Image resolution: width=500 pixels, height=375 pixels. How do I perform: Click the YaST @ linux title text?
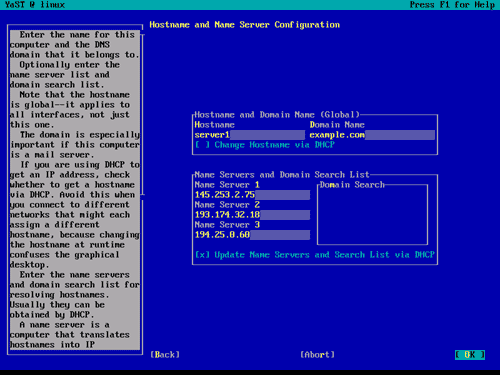pos(35,5)
